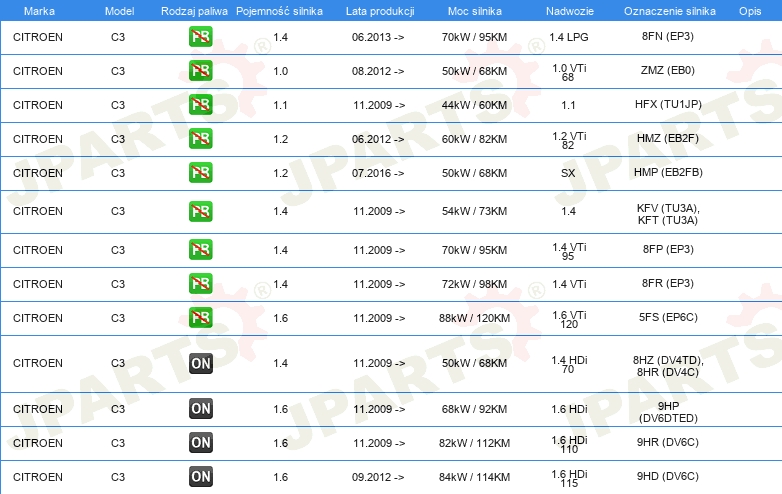This screenshot has height=494, width=782.
Task: Select the 88kW / 120KM power cell
Action: pos(475,318)
